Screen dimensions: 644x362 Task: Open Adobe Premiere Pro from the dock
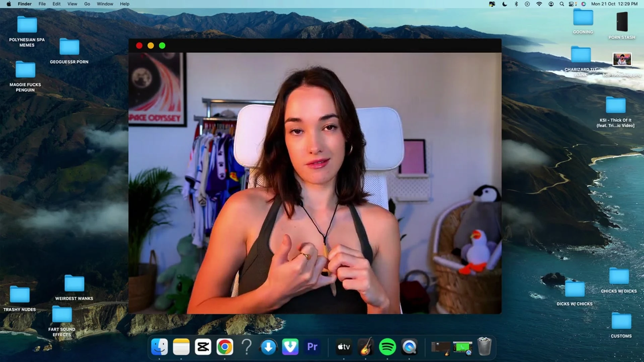tap(312, 347)
